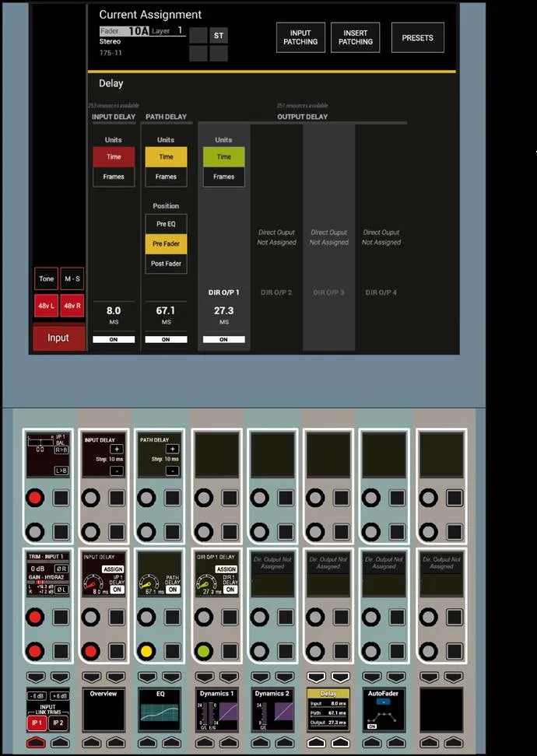Image resolution: width=537 pixels, height=756 pixels.
Task: Set Output Delay units to Frames
Action: 223,177
